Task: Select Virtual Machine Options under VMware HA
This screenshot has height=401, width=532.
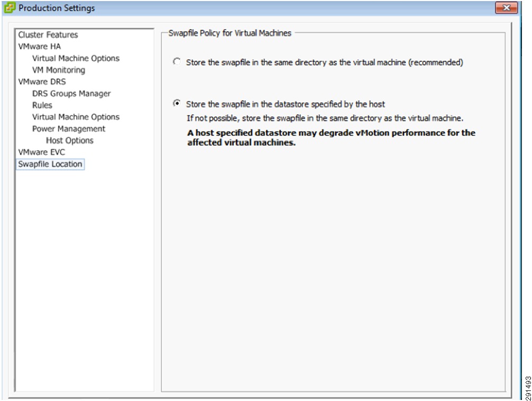Action: [x=76, y=58]
